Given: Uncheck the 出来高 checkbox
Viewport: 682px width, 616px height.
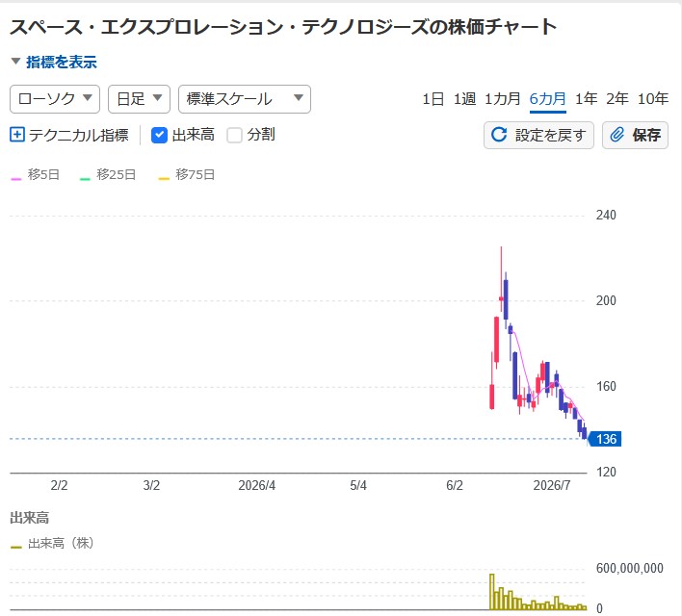Looking at the screenshot, I should pos(159,135).
